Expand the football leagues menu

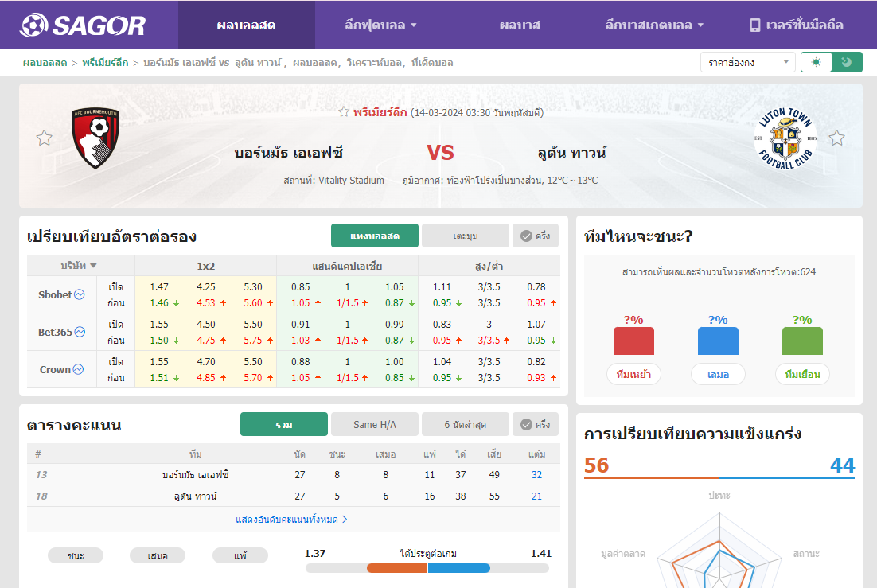click(381, 25)
